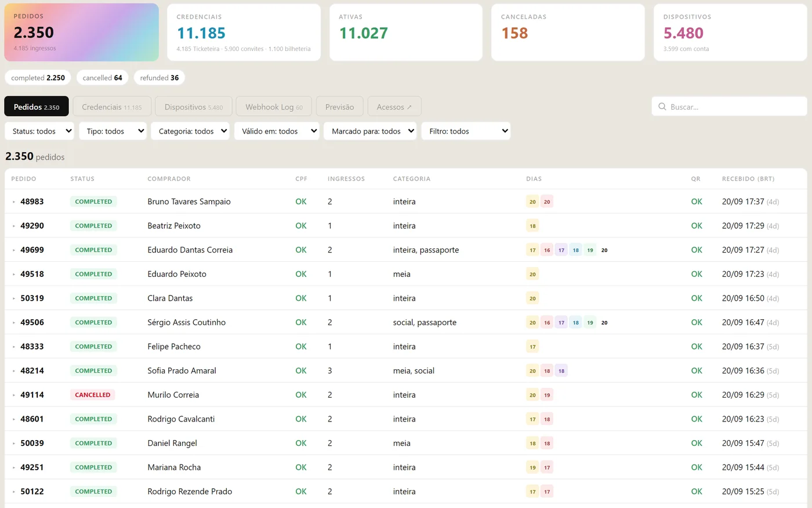Click the yellow day 18 badge for Beatriz Peixoto

[x=532, y=226]
